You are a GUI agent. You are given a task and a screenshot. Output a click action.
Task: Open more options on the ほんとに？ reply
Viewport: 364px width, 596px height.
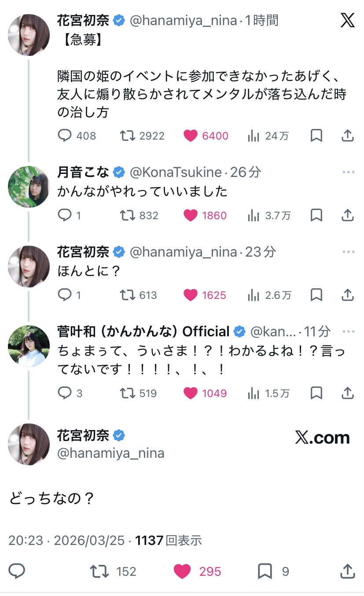348,252
